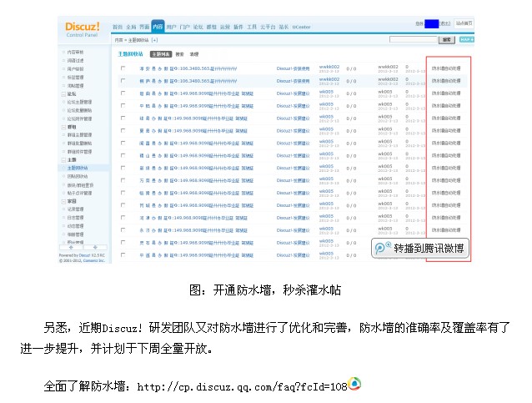The height and width of the screenshot is (403, 532).
Task: Tick the checkbox for the 芮城县 thread
Action: pyautogui.click(x=123, y=205)
